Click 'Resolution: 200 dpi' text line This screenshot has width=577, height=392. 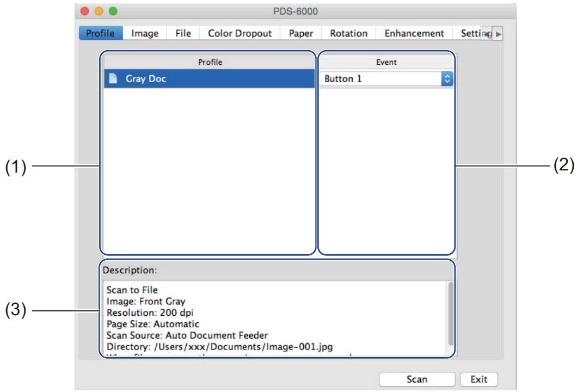coord(150,313)
